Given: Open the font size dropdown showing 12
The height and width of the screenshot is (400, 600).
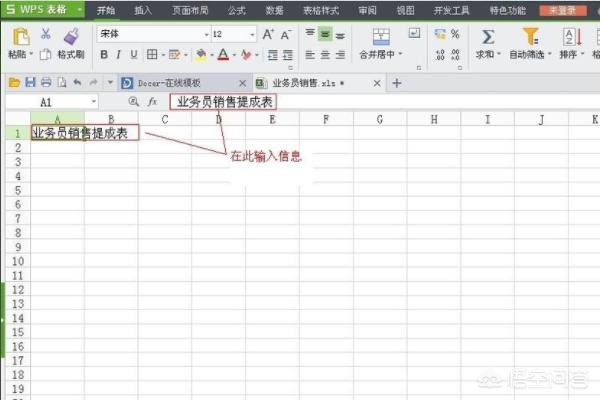Looking at the screenshot, I should 253,35.
